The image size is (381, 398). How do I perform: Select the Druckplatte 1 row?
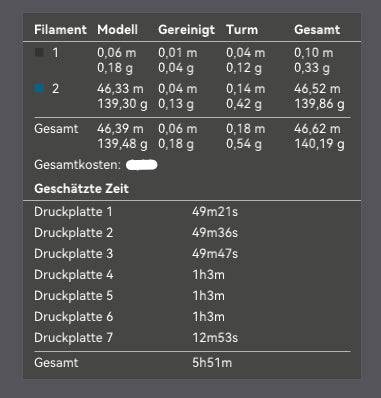(192, 212)
